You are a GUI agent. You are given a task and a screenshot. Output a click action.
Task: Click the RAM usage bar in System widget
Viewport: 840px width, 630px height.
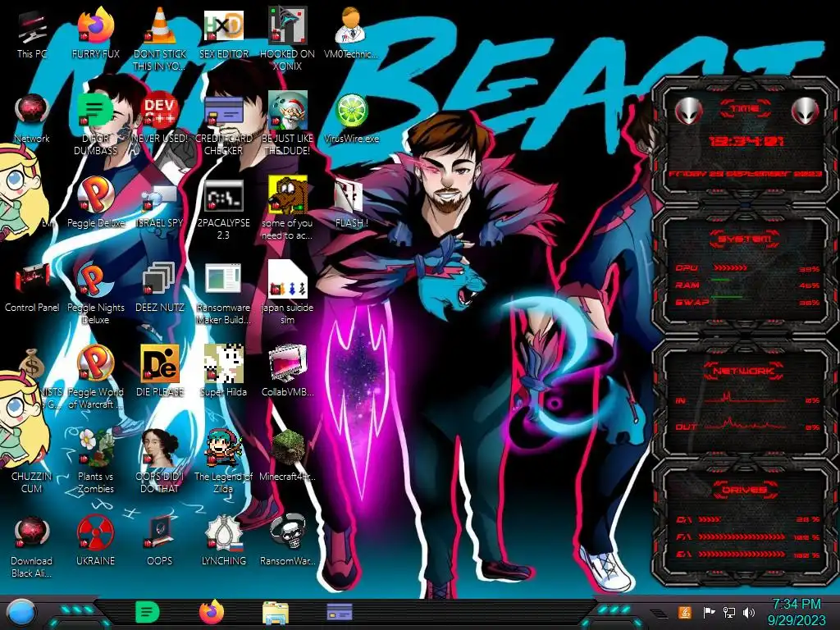[x=721, y=280]
